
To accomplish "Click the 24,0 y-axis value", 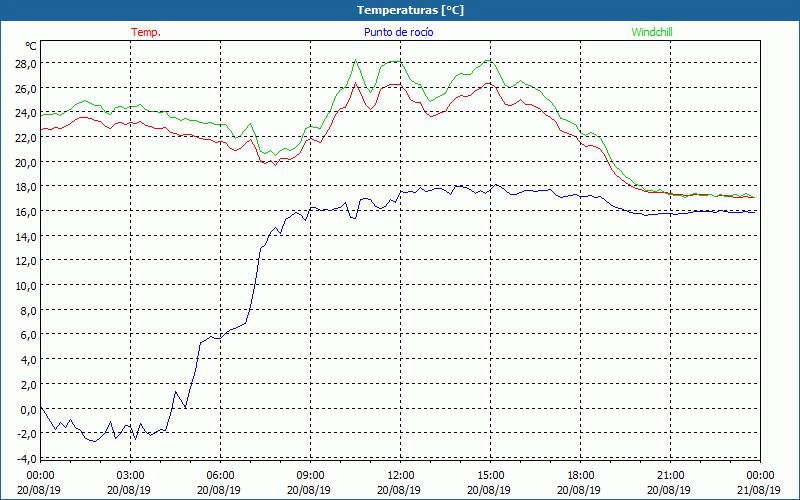I will (x=26, y=113).
